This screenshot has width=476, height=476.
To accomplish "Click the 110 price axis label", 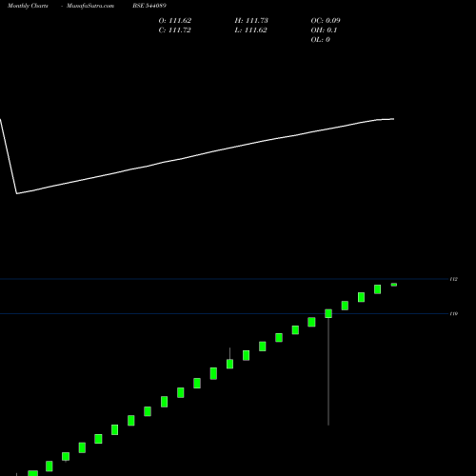I will [454, 313].
